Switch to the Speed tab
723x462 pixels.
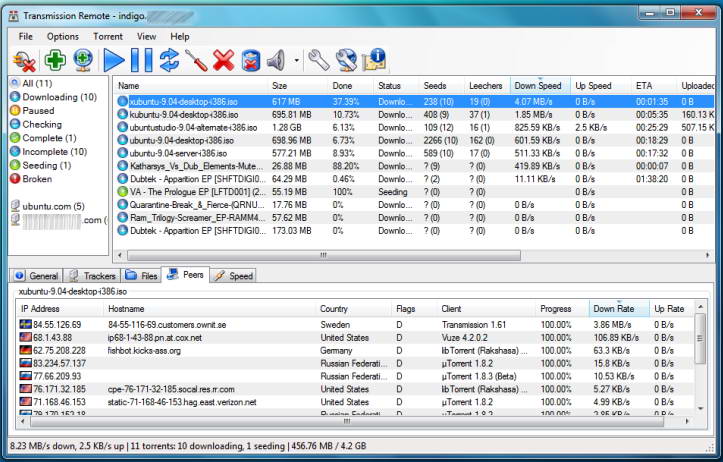[233, 276]
